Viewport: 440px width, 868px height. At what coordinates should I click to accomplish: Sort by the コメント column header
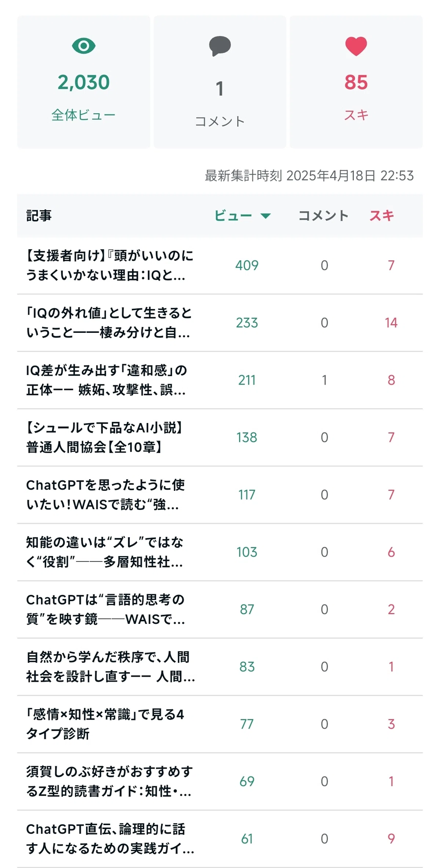pyautogui.click(x=323, y=216)
